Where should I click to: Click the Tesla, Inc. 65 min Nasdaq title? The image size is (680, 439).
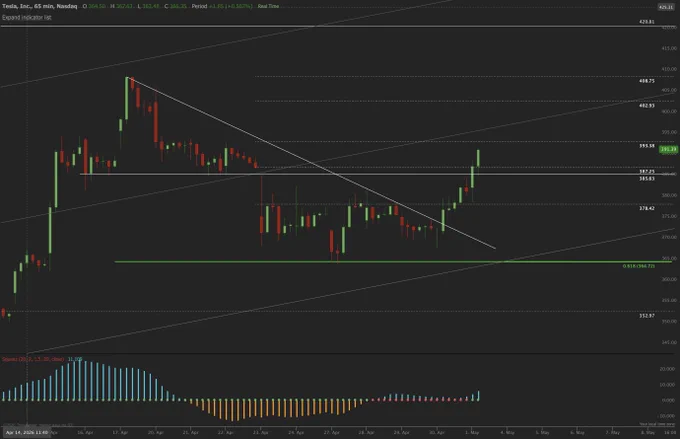pyautogui.click(x=39, y=6)
